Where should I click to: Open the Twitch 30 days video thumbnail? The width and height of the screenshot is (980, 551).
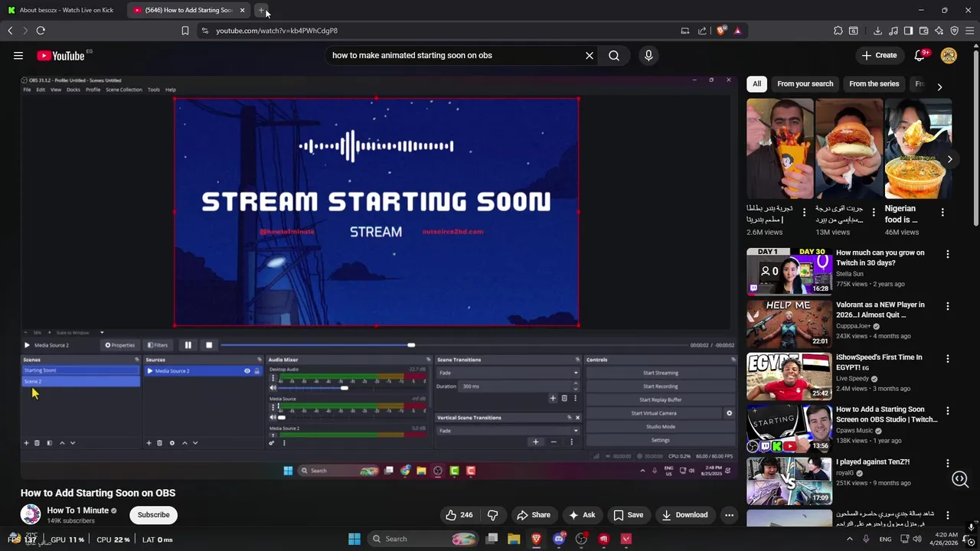(x=789, y=272)
